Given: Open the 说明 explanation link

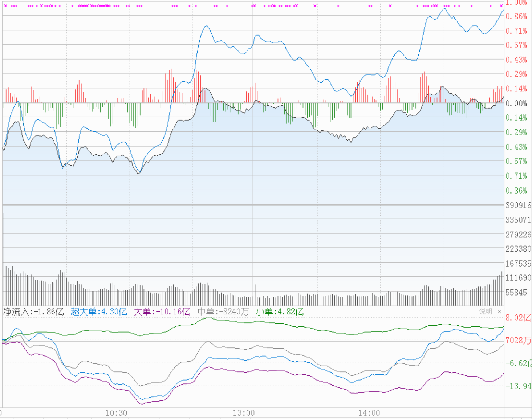Looking at the screenshot, I should coord(486,312).
